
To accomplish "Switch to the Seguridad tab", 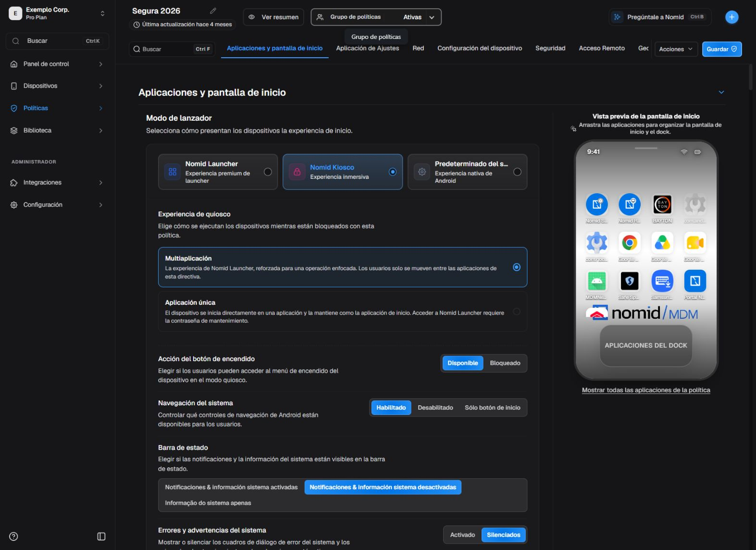I will (550, 48).
